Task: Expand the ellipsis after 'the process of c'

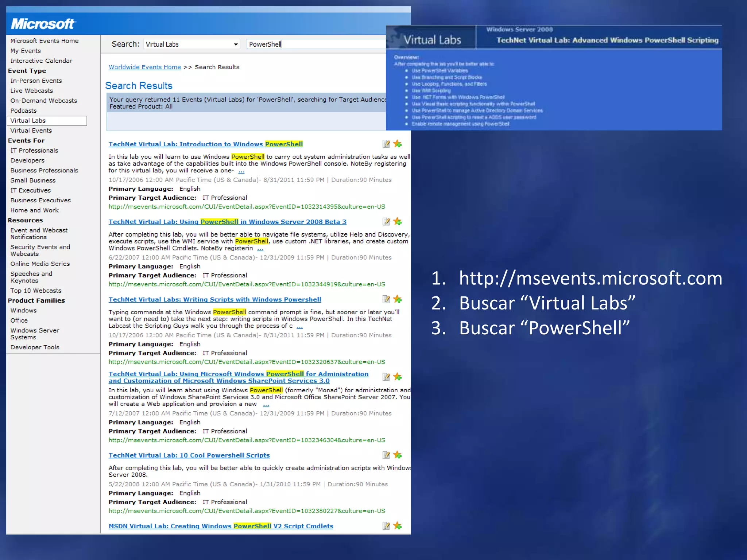Action: [x=300, y=326]
